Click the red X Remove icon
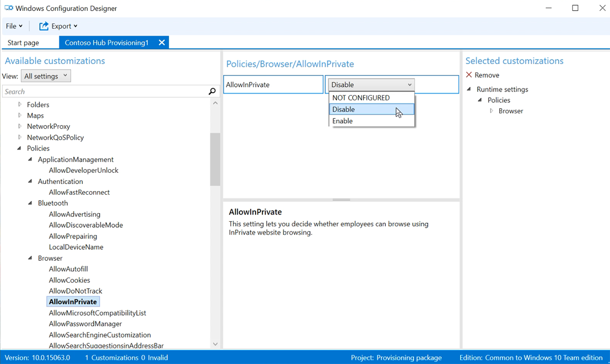This screenshot has width=610, height=364. (469, 75)
